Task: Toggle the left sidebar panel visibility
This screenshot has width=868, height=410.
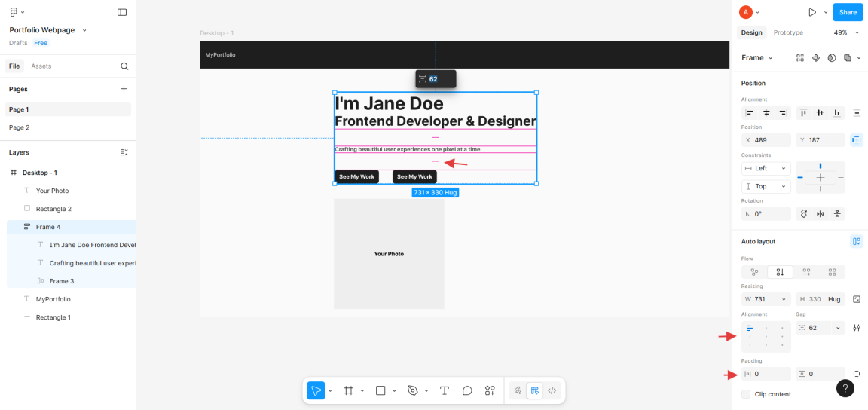Action: [x=122, y=12]
